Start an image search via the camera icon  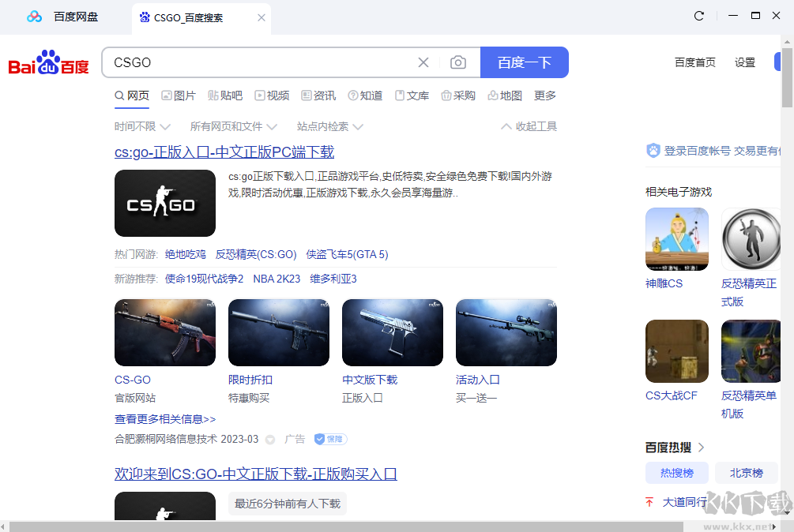coord(458,62)
